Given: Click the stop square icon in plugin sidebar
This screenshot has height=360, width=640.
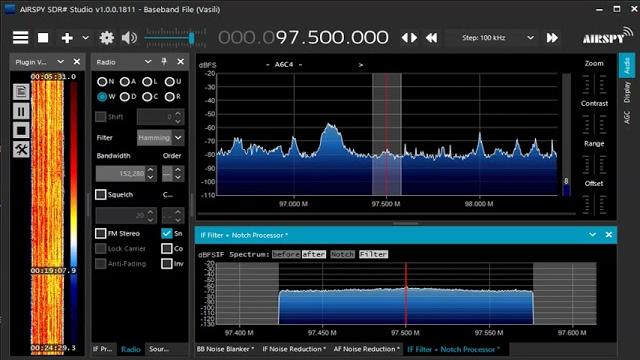Looking at the screenshot, I should (x=21, y=131).
